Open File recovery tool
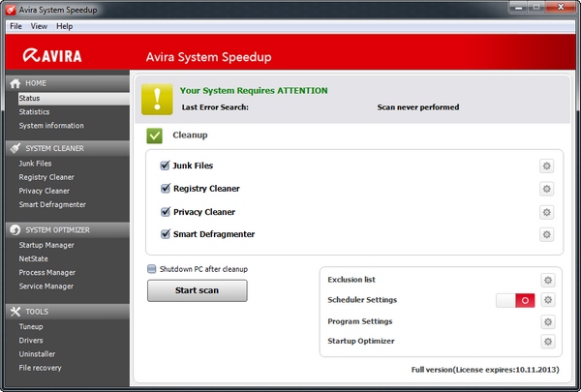This screenshot has height=392, width=581. pyautogui.click(x=40, y=368)
